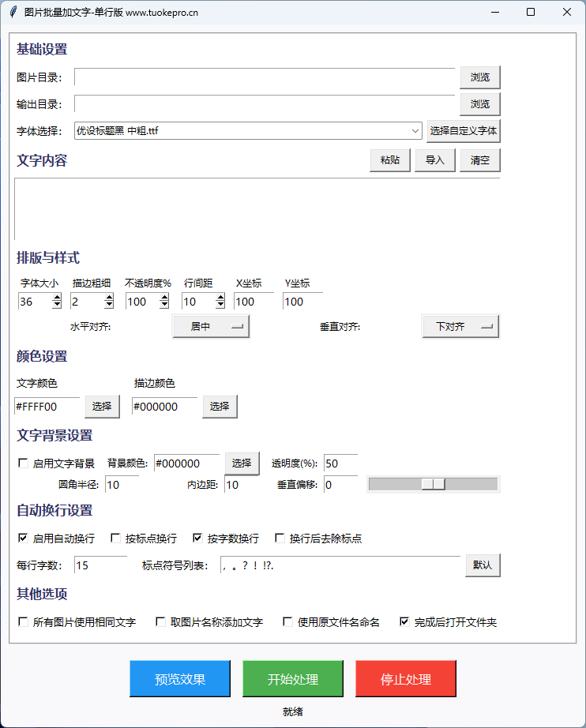The image size is (586, 728).
Task: Click 浏览 button for 图片目录
Action: coord(480,77)
